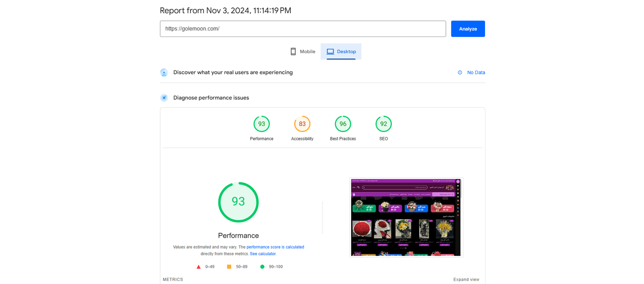
Task: Select the Desktop tab
Action: tap(341, 52)
